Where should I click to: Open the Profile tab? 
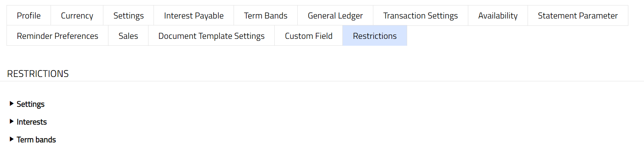(29, 16)
